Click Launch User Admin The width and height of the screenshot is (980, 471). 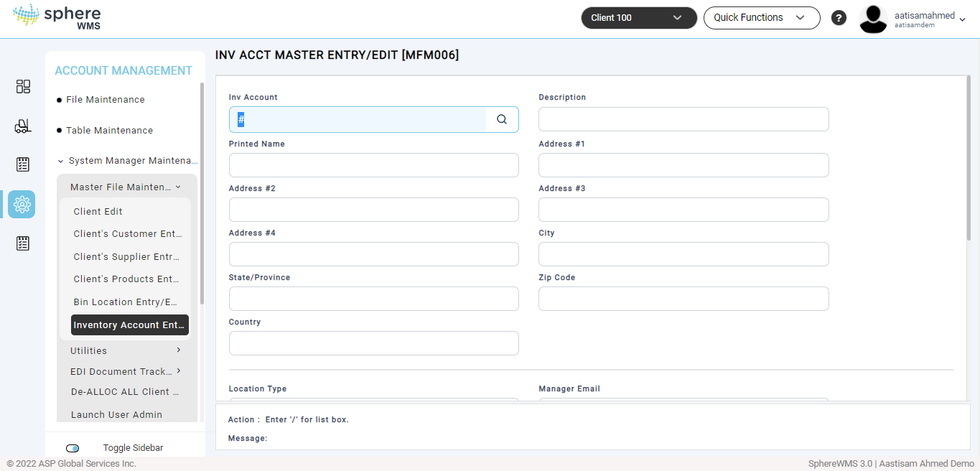[116, 415]
